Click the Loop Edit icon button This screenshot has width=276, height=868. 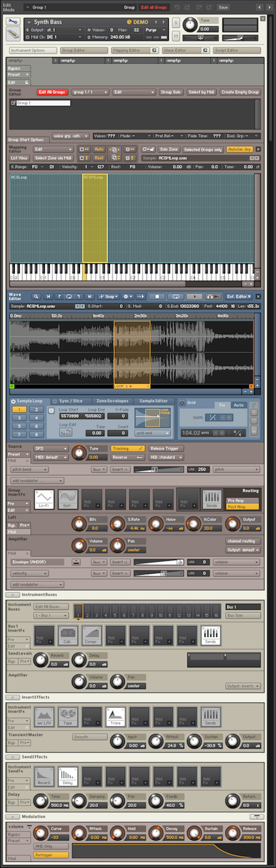coord(65,432)
